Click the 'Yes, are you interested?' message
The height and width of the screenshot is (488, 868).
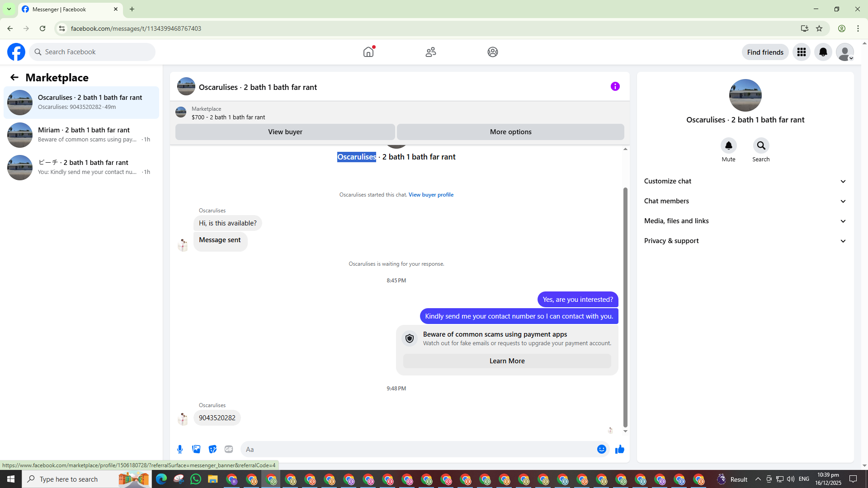tap(578, 300)
